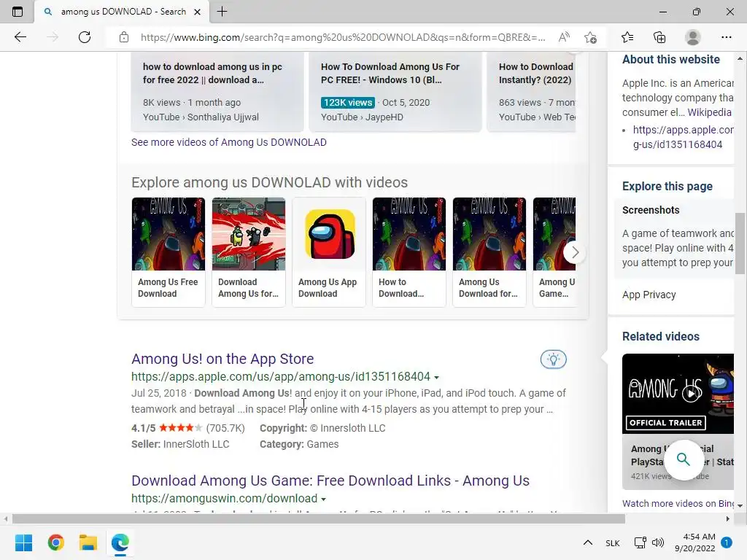Open network status tray icon
This screenshot has height=560, width=747.
click(x=640, y=542)
